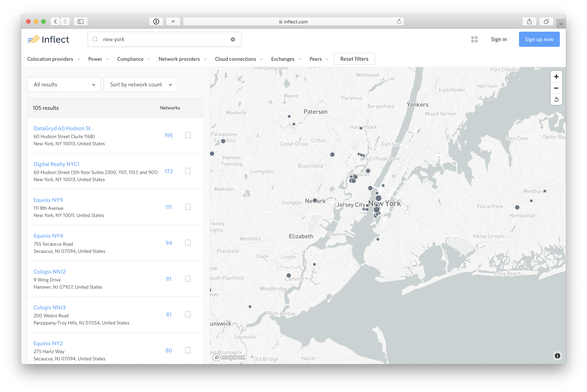Focus the new york search field

(x=165, y=39)
